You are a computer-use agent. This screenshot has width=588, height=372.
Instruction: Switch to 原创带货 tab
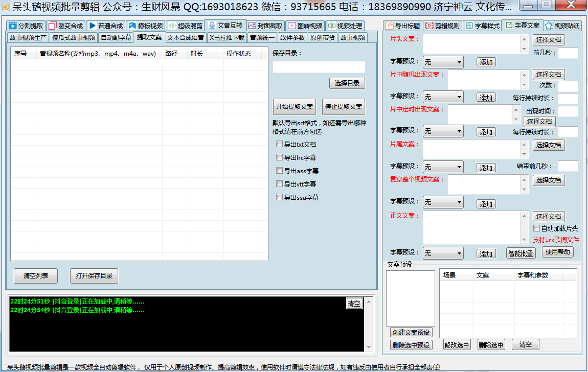click(323, 38)
